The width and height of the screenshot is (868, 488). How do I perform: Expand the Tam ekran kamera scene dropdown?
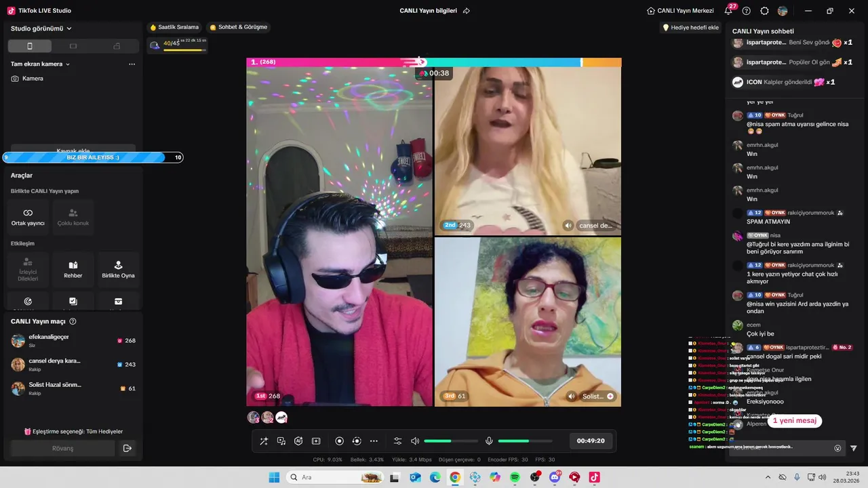pyautogui.click(x=41, y=64)
